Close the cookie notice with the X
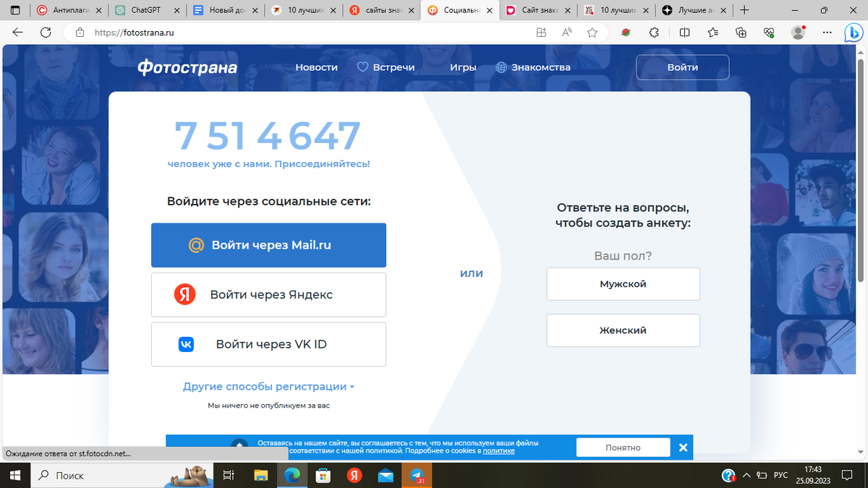 click(683, 448)
